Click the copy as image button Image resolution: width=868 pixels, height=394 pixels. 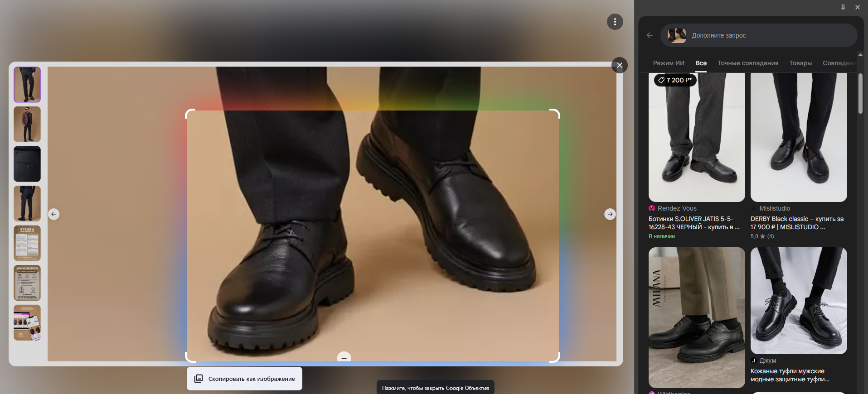point(244,379)
